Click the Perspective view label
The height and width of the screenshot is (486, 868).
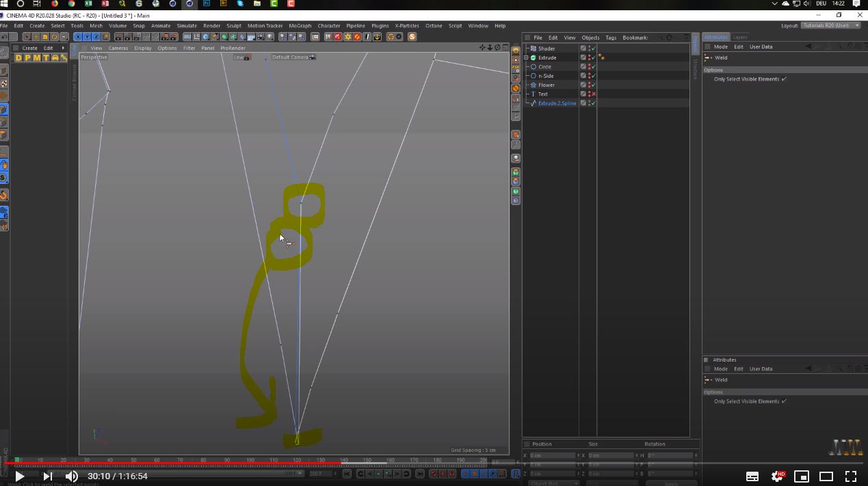tap(94, 57)
